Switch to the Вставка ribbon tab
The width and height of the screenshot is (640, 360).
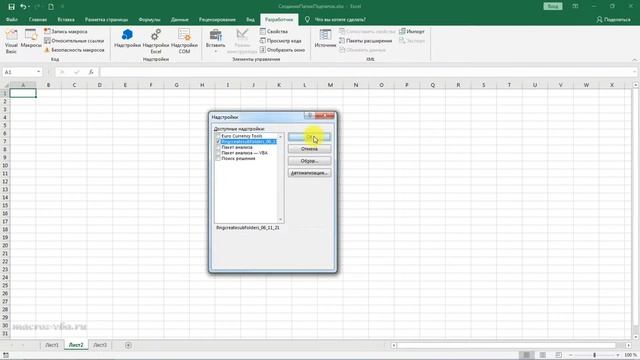(66, 20)
